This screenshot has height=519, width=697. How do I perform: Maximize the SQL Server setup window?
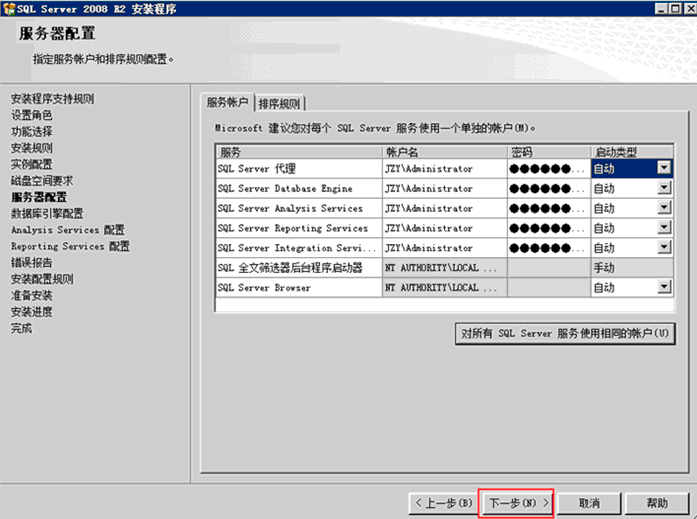tap(675, 8)
